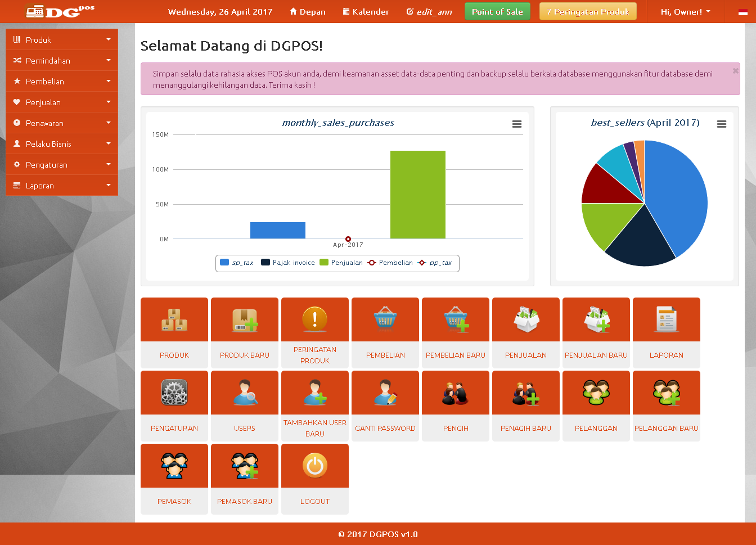This screenshot has width=756, height=545.
Task: Open the Pembelian basket icon
Action: (385, 319)
